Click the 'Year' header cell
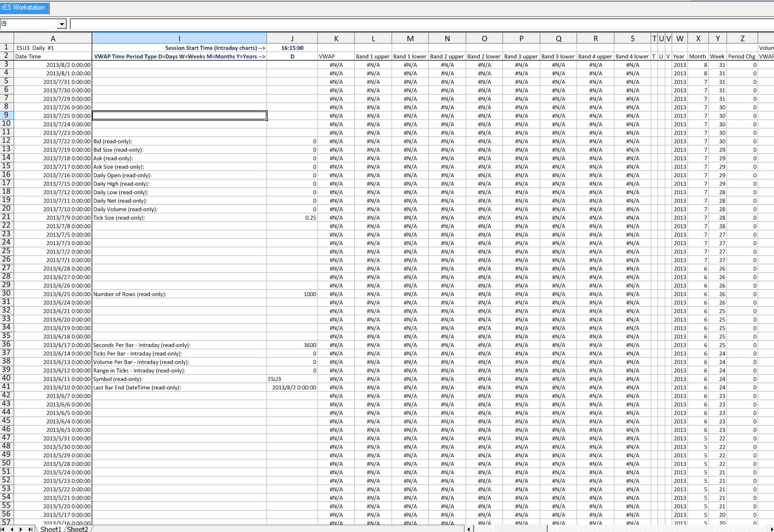774x532 pixels. (680, 57)
